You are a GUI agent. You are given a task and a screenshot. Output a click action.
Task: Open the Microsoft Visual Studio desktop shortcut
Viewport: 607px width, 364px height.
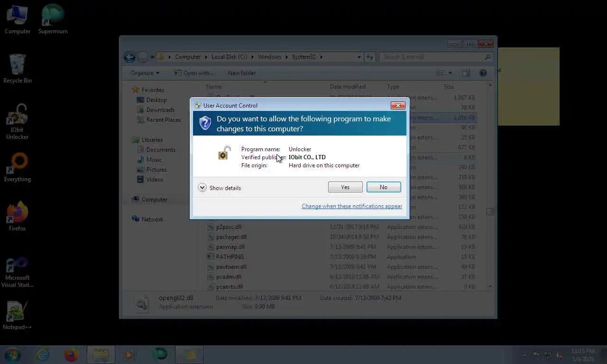(18, 272)
